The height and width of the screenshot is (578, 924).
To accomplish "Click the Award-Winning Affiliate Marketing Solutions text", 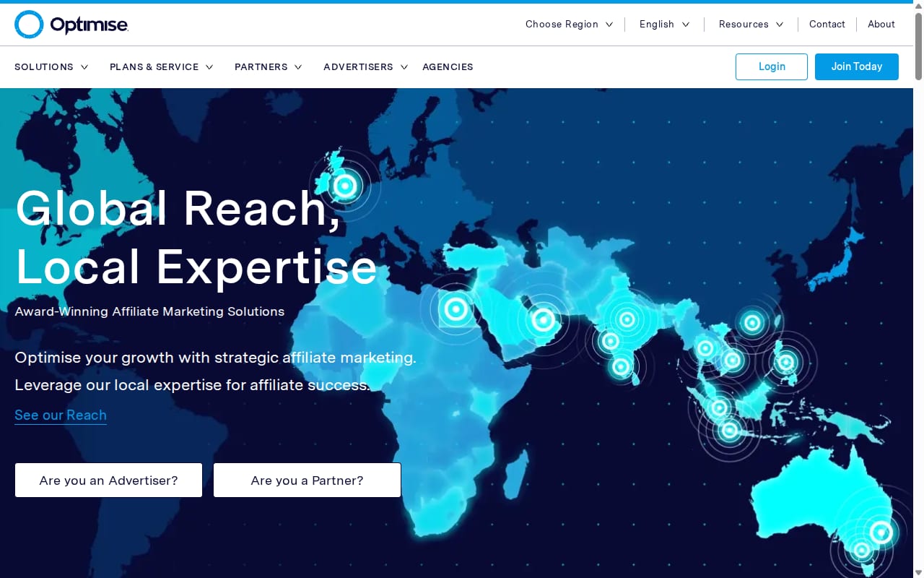I will click(x=149, y=312).
